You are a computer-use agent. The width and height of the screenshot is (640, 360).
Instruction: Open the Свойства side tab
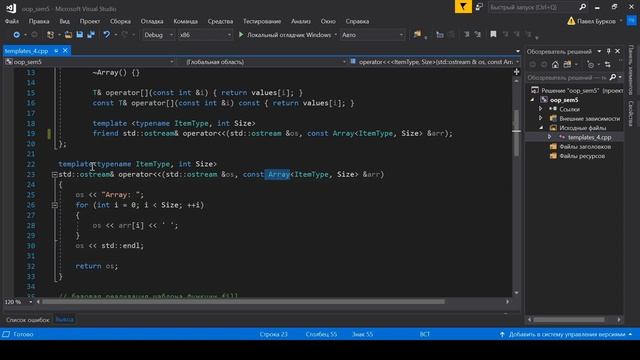pyautogui.click(x=631, y=114)
